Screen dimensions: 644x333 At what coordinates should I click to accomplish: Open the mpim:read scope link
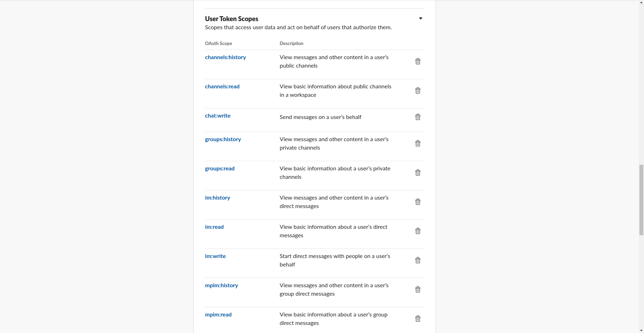click(x=218, y=315)
